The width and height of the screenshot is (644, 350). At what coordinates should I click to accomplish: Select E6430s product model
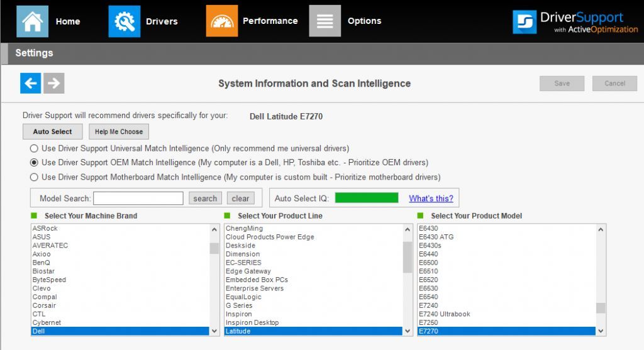point(506,245)
